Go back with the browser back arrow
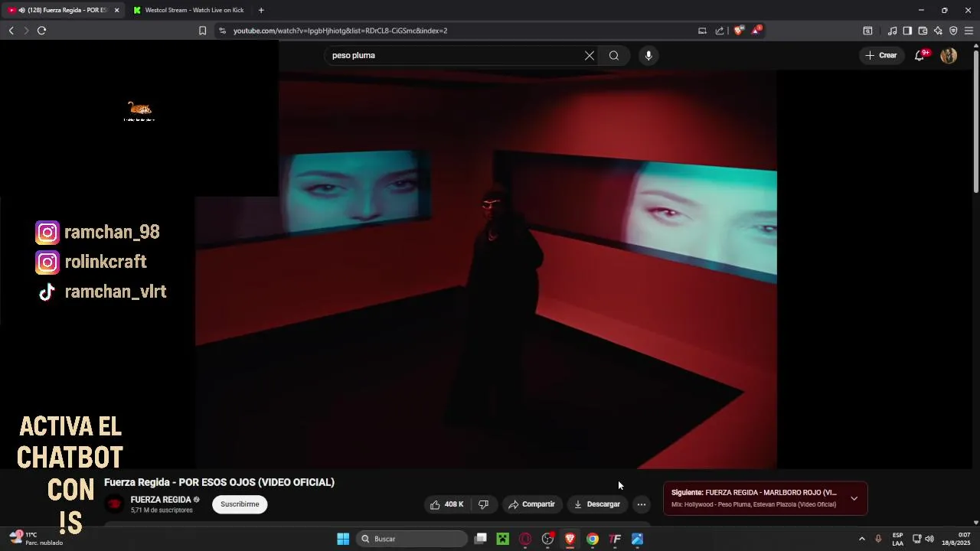This screenshot has width=980, height=551. point(11,31)
